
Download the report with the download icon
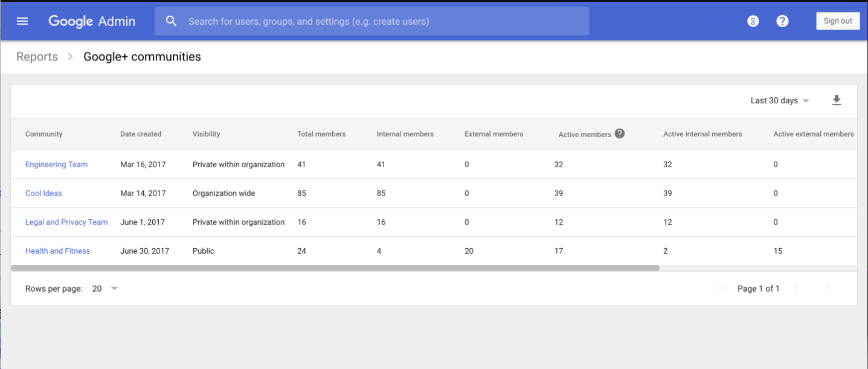click(x=837, y=100)
